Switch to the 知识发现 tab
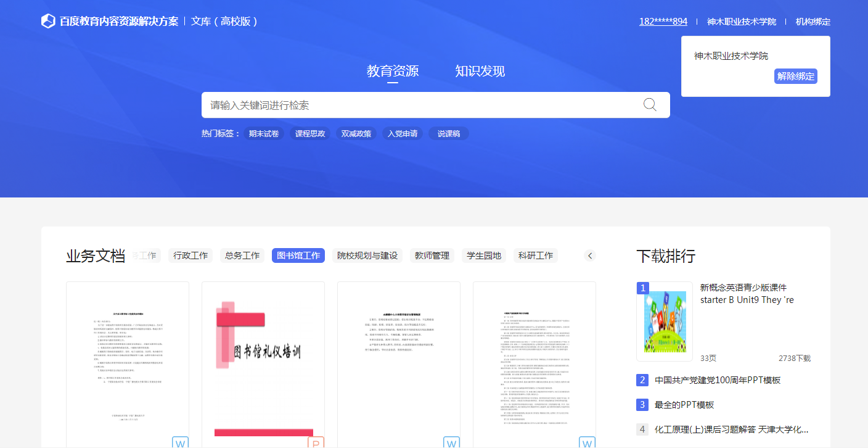The image size is (868, 448). 480,71
